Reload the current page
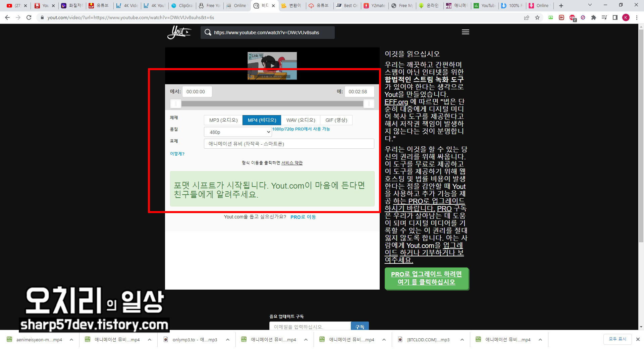The image size is (644, 349). tap(29, 17)
